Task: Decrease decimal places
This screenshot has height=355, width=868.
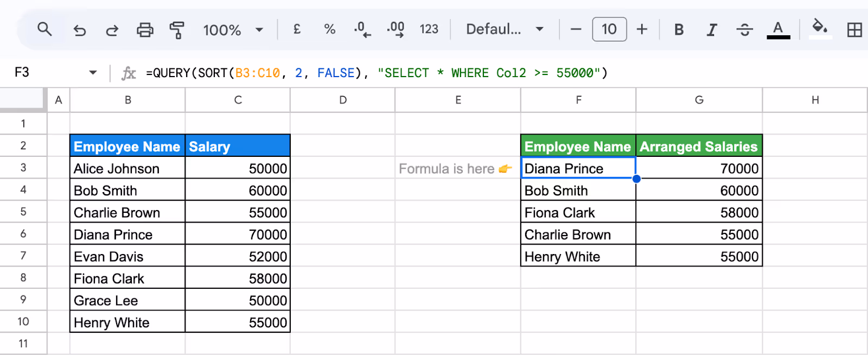Action: 362,29
